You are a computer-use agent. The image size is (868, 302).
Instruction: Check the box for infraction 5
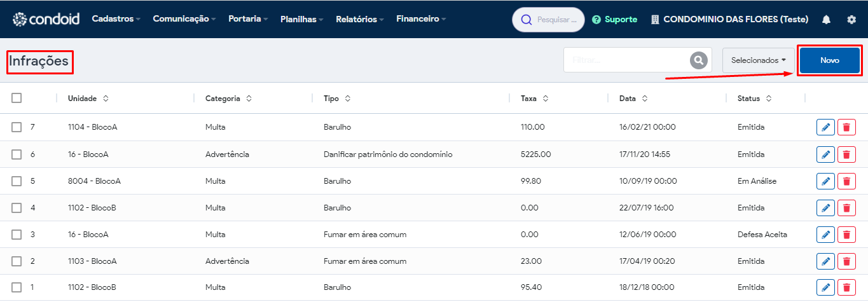coord(17,181)
